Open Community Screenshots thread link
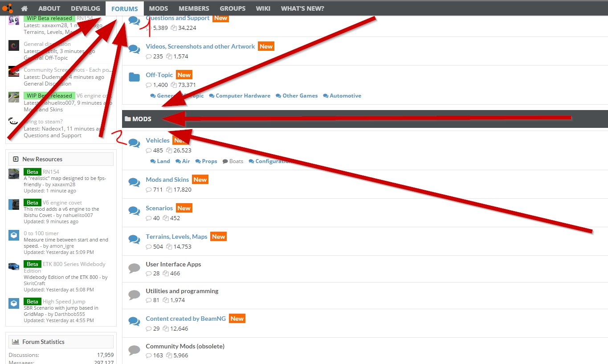This screenshot has width=608, height=364. pyautogui.click(x=68, y=70)
